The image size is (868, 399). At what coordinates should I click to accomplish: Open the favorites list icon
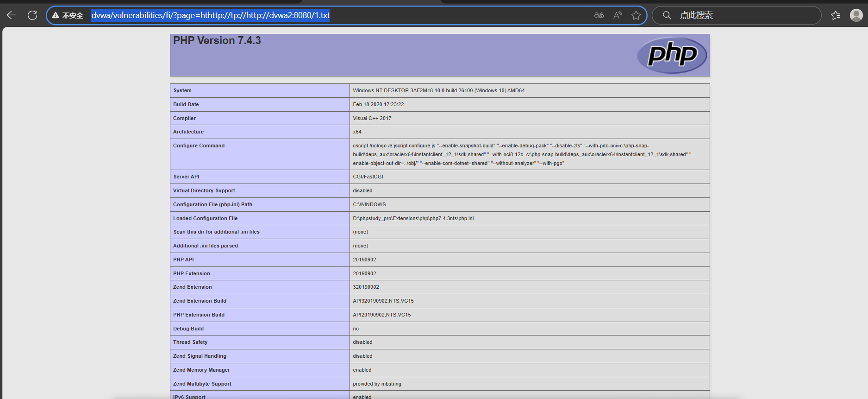coord(836,15)
